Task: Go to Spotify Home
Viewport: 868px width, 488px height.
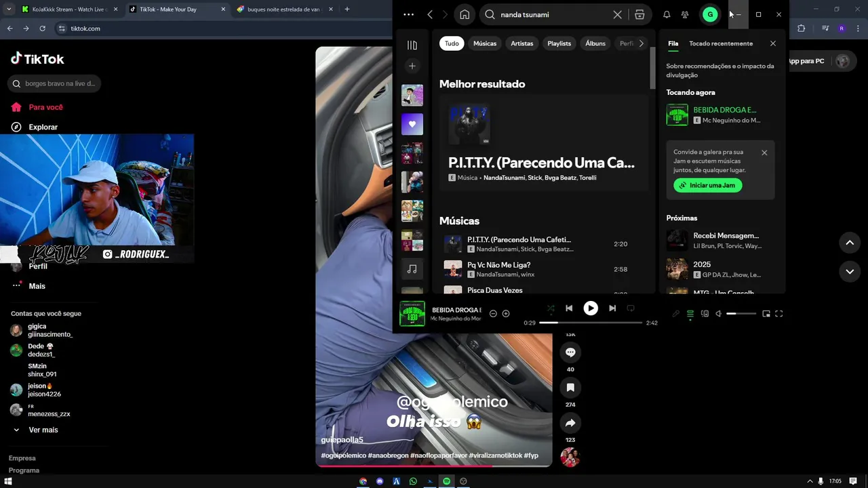Action: [x=465, y=14]
